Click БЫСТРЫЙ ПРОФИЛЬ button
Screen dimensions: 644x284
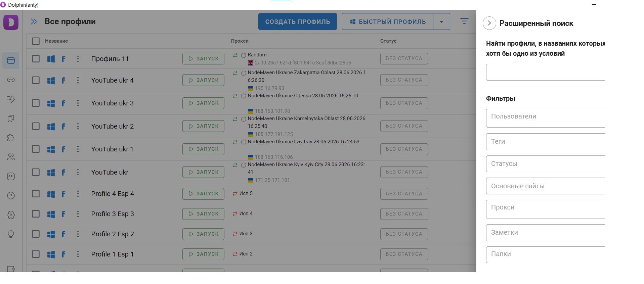[x=388, y=21]
